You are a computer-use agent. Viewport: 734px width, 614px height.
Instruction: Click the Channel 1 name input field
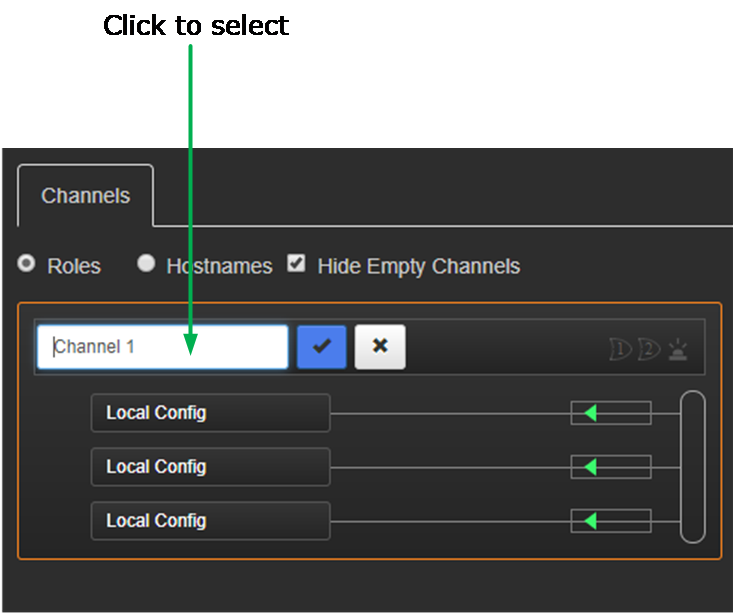pos(162,347)
